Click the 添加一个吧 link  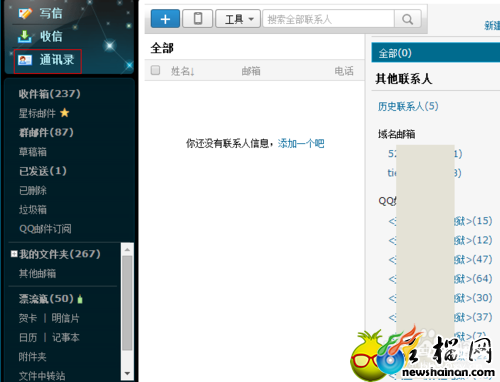click(301, 144)
